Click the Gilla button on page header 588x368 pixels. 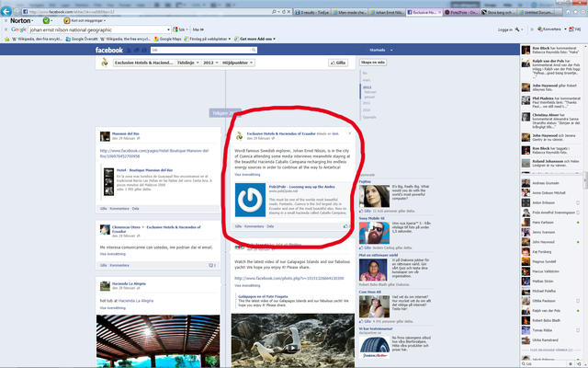point(338,63)
